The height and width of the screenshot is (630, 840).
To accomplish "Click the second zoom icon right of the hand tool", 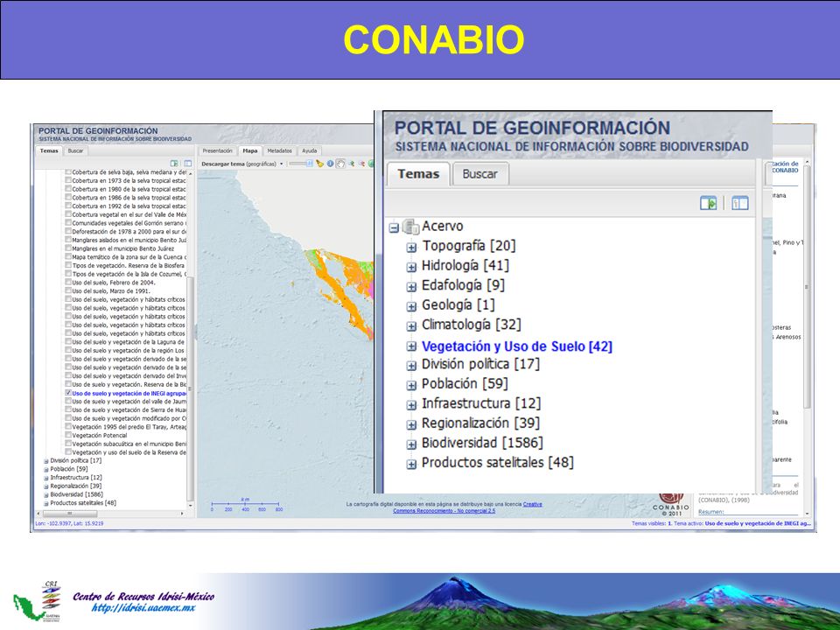I will tap(361, 164).
